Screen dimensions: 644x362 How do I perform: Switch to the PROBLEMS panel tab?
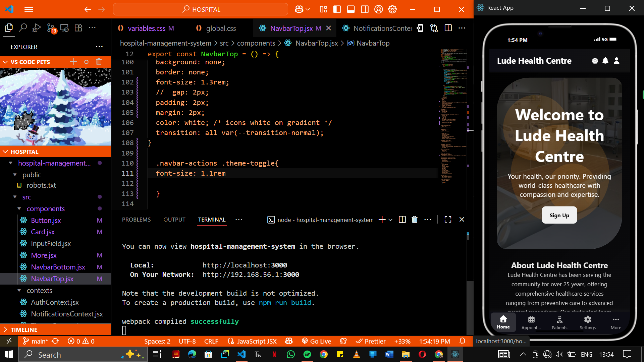(136, 220)
